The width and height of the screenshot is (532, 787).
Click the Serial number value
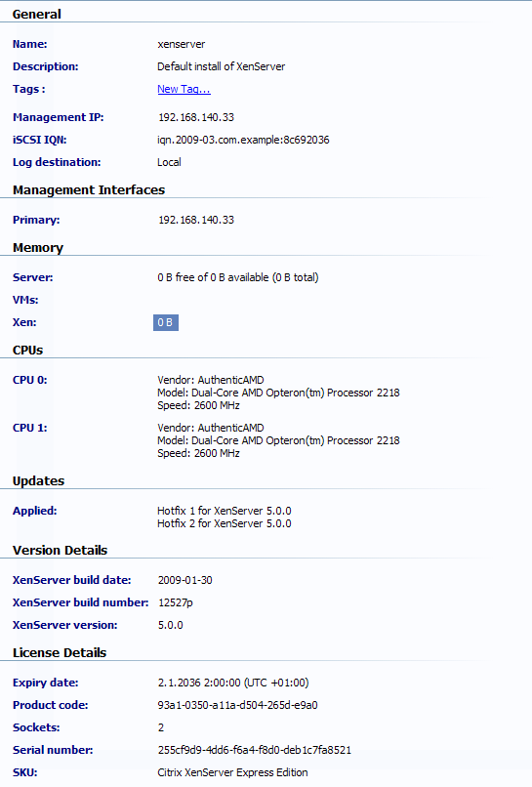click(255, 750)
